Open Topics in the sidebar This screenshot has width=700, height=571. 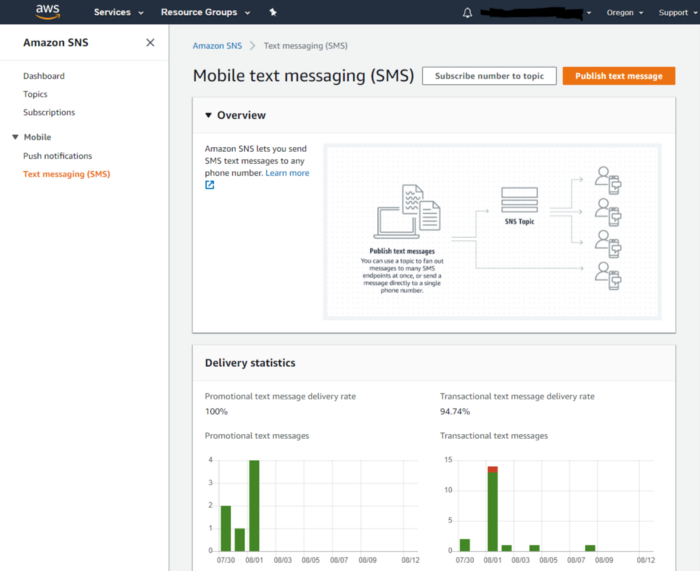[35, 94]
